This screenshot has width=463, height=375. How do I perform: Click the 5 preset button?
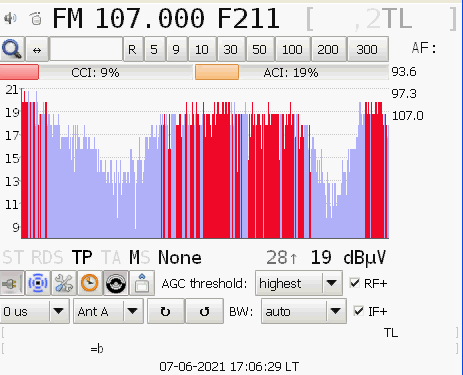click(x=154, y=49)
